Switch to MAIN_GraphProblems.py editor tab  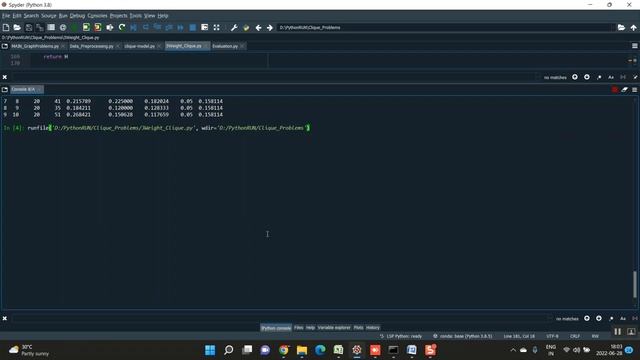(35, 46)
